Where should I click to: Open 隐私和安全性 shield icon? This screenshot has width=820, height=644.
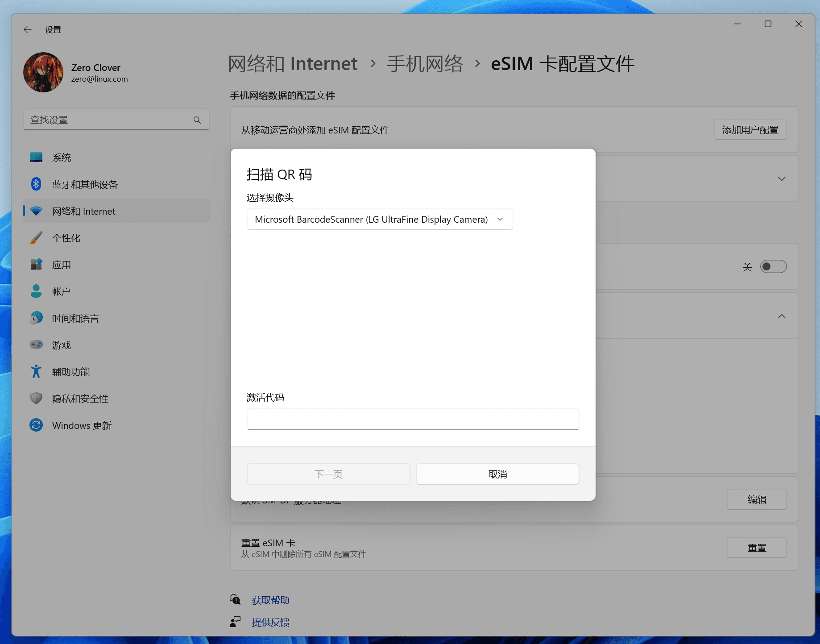tap(36, 398)
